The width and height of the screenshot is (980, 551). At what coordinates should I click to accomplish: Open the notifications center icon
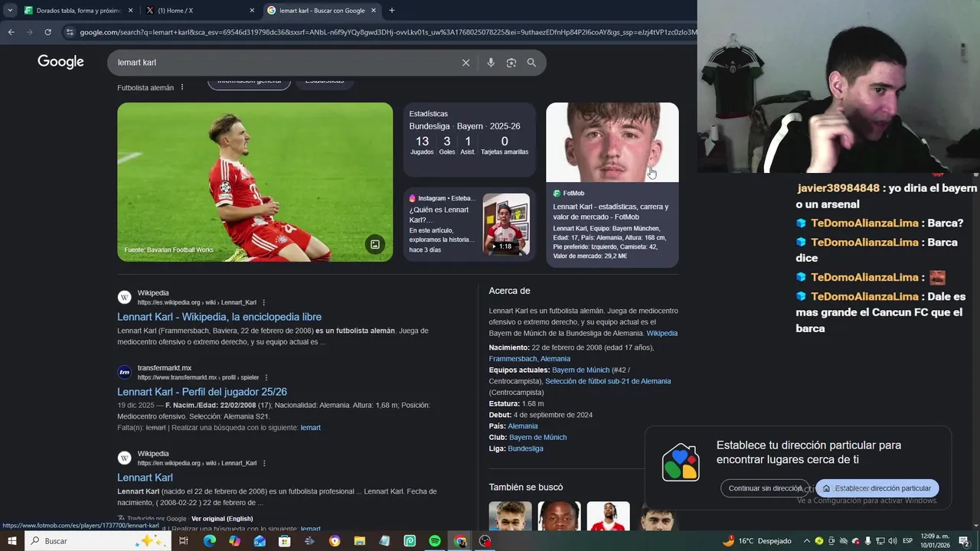pos(965,541)
